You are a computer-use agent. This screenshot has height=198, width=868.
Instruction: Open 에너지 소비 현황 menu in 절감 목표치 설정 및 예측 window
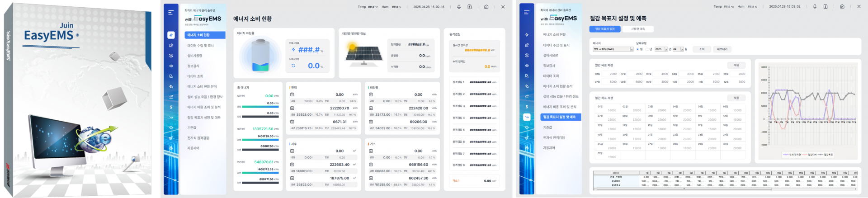pyautogui.click(x=554, y=35)
